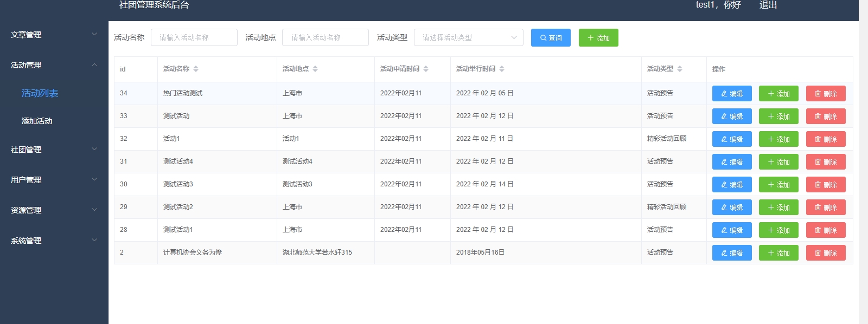Click 添加 in row id 31

click(x=778, y=162)
